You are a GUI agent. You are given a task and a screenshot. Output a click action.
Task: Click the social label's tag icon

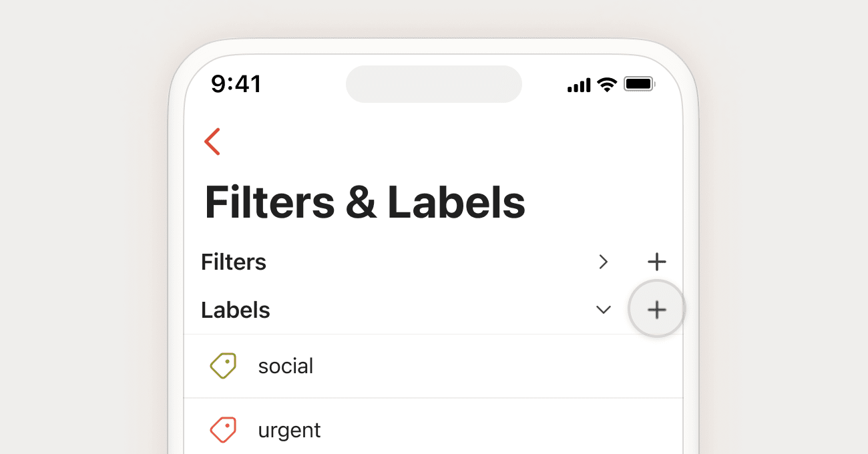pos(224,365)
